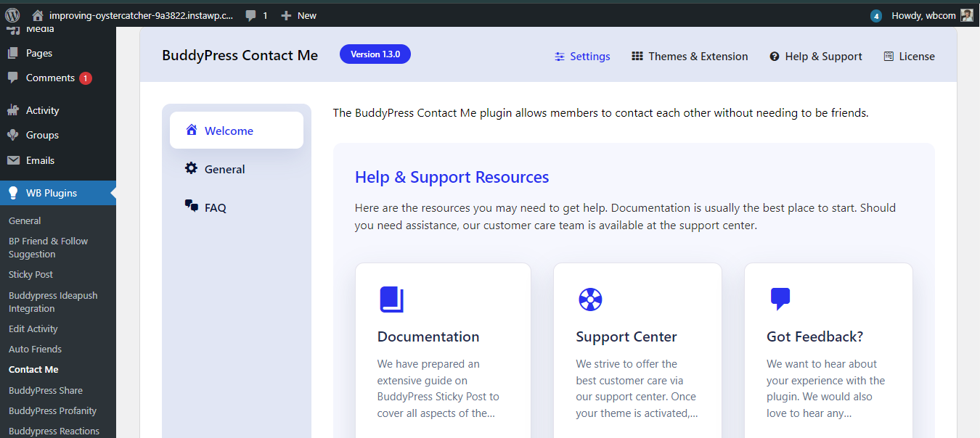Open the FAQ section
The height and width of the screenshot is (438, 980).
point(215,207)
